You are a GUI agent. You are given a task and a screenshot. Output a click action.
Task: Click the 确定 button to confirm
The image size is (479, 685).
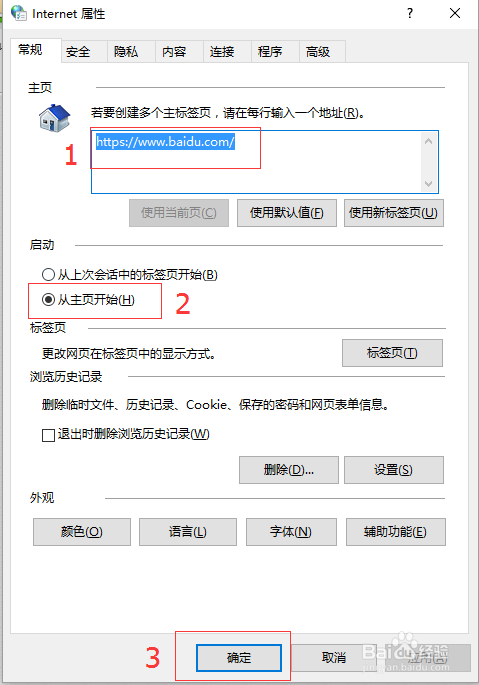click(x=239, y=657)
